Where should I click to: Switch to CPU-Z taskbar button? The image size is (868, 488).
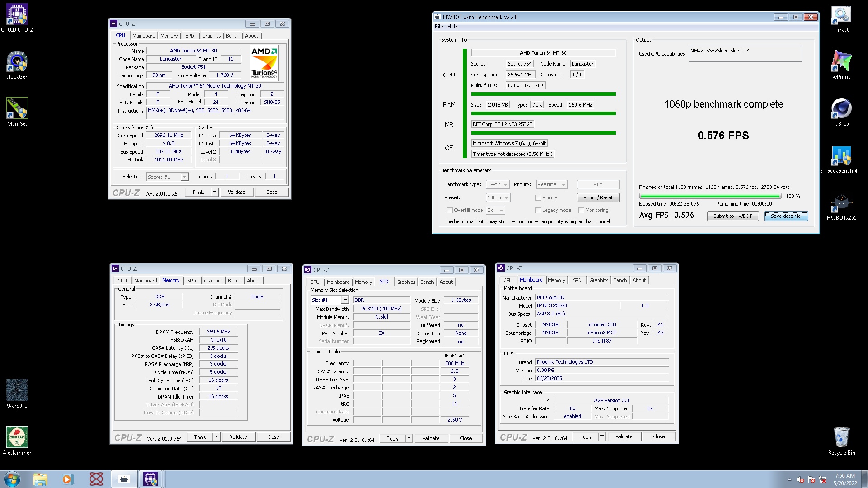(151, 479)
